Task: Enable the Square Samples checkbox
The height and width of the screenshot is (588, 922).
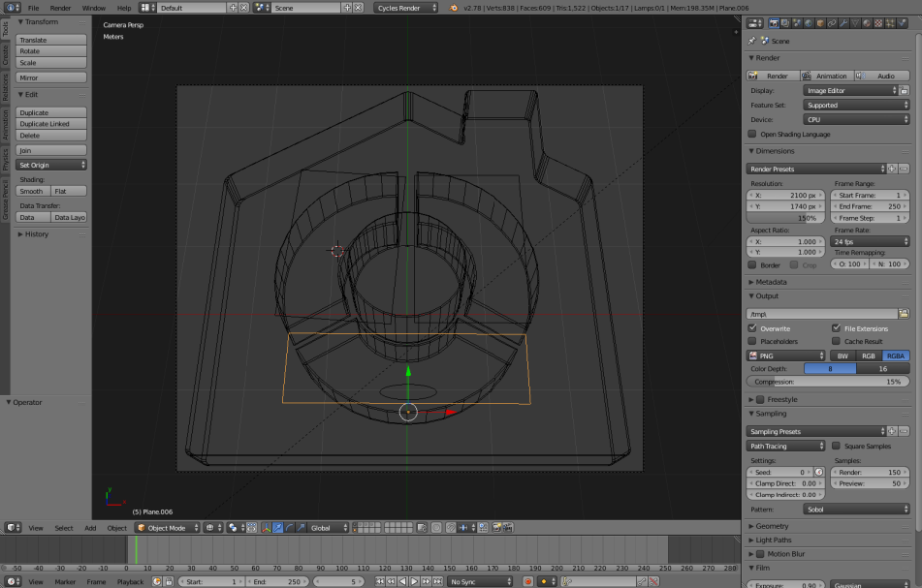Action: coord(836,446)
